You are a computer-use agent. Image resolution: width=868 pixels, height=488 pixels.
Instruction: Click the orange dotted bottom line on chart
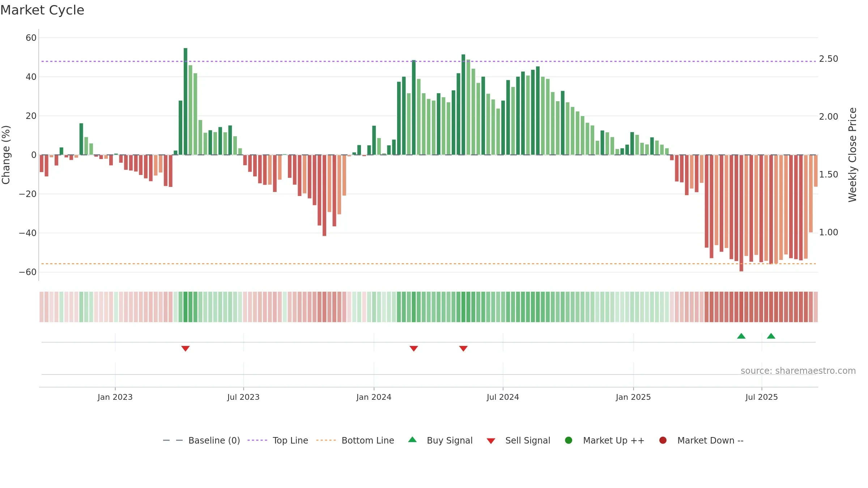(x=429, y=264)
